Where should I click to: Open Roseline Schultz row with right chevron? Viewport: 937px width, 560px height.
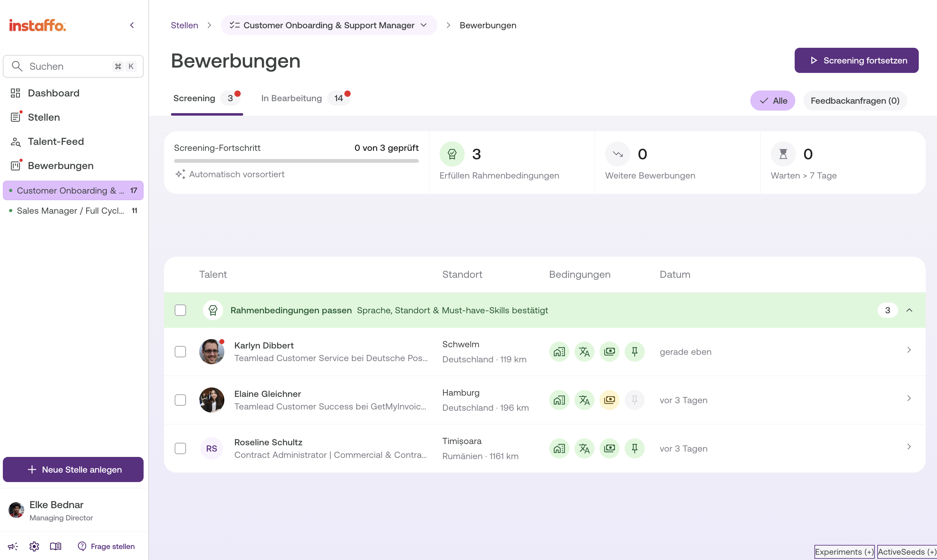point(909,447)
